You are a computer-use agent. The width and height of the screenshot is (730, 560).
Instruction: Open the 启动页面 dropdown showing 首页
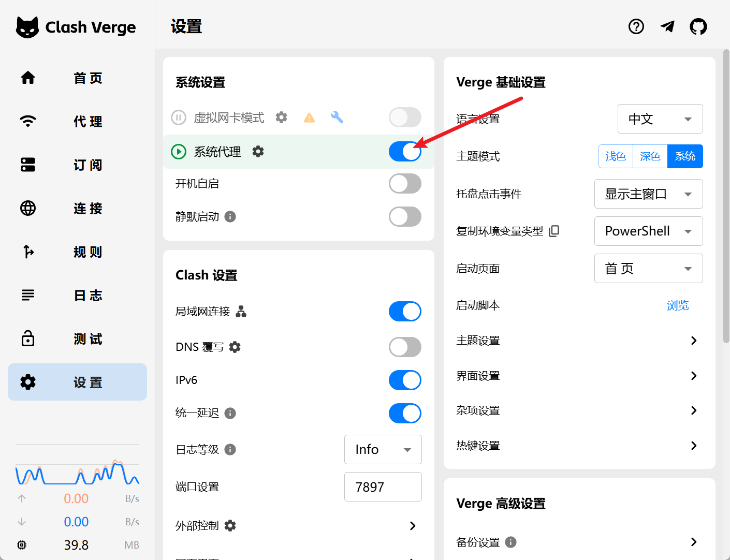click(x=649, y=269)
